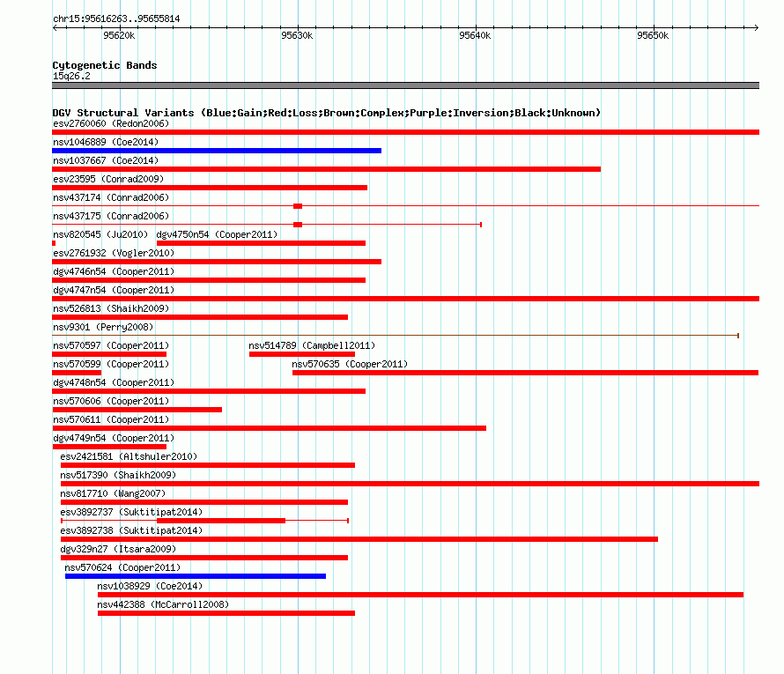Screen dimensions: 784x674
Task: Click the nsv570635 (Cooper2011) label
Action: coord(350,364)
